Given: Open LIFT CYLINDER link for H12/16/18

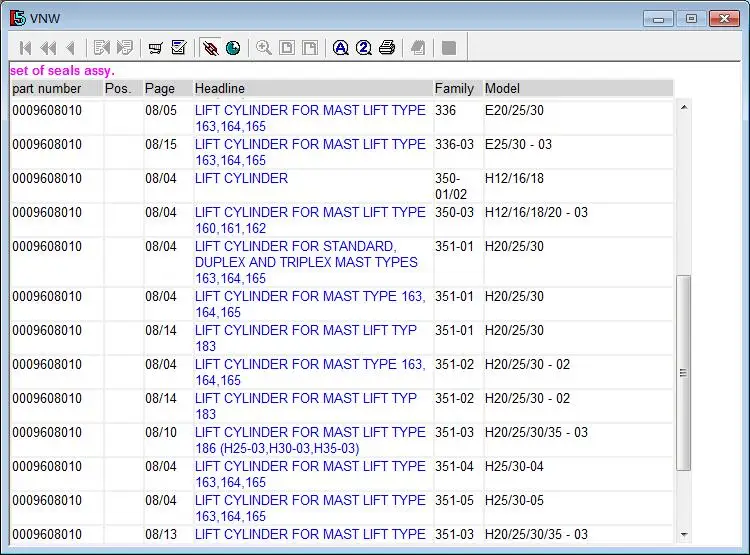Looking at the screenshot, I should click(241, 178).
